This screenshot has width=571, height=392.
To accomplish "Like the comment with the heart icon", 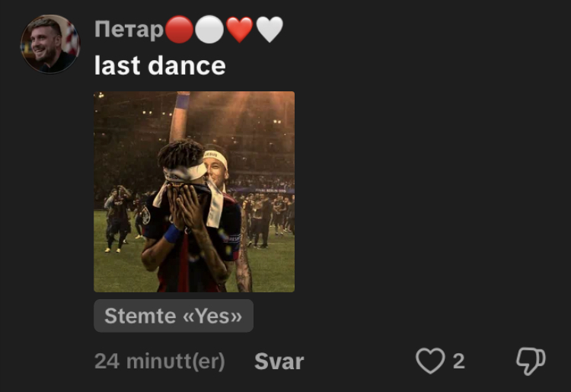I will click(x=430, y=361).
